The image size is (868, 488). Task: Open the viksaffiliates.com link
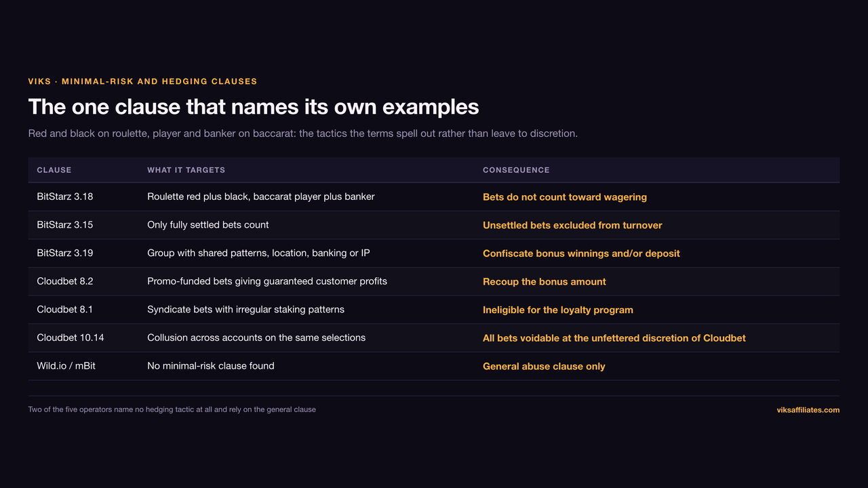click(808, 410)
